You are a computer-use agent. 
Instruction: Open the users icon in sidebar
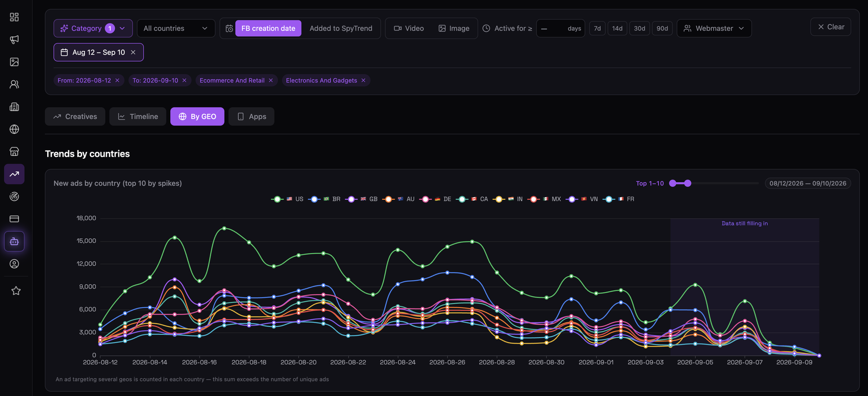click(14, 84)
